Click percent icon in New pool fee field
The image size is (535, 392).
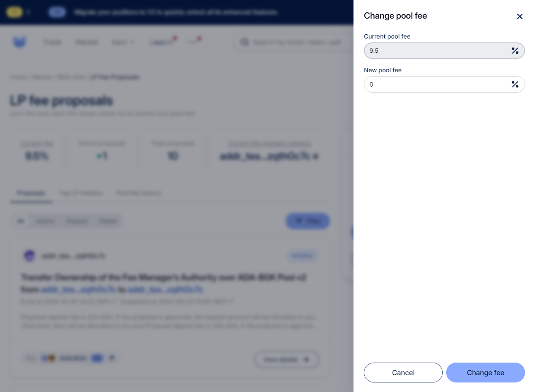click(515, 84)
